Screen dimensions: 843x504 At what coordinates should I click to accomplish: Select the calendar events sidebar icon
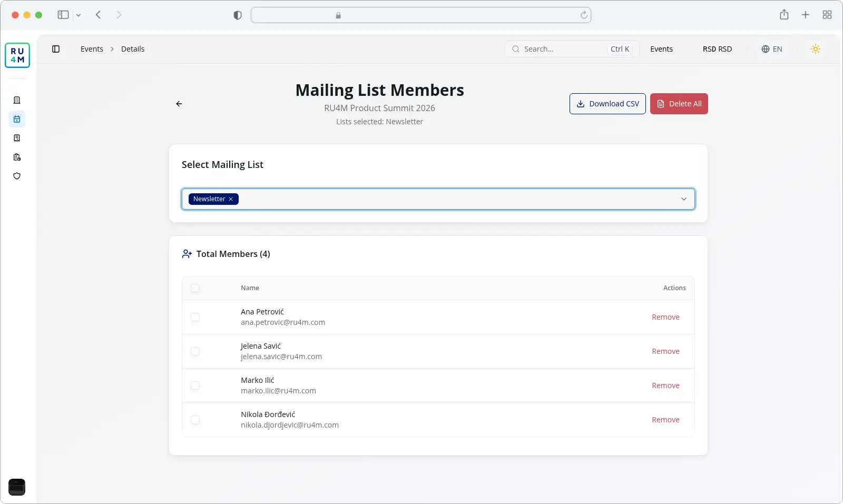[x=17, y=119]
